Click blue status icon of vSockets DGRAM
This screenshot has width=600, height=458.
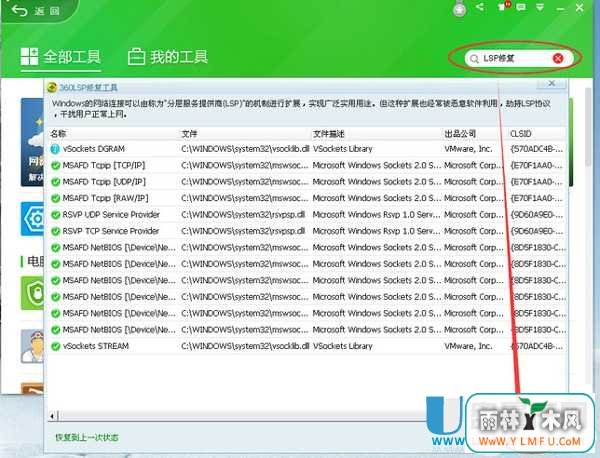pyautogui.click(x=55, y=149)
